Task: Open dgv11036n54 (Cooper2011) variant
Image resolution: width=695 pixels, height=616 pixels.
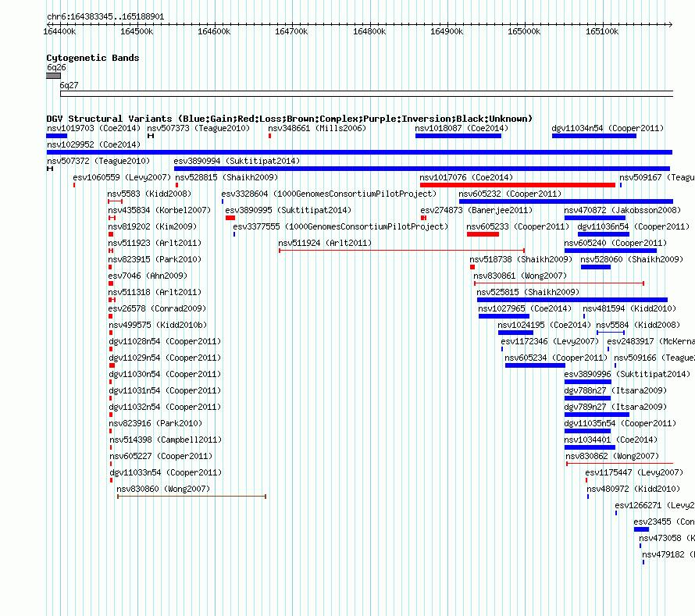Action: click(x=633, y=226)
